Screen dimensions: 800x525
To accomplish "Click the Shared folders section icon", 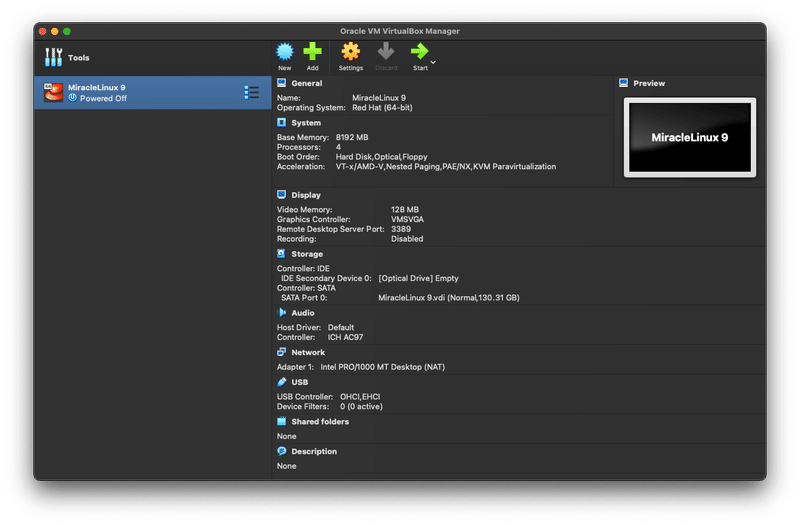I will pos(281,421).
